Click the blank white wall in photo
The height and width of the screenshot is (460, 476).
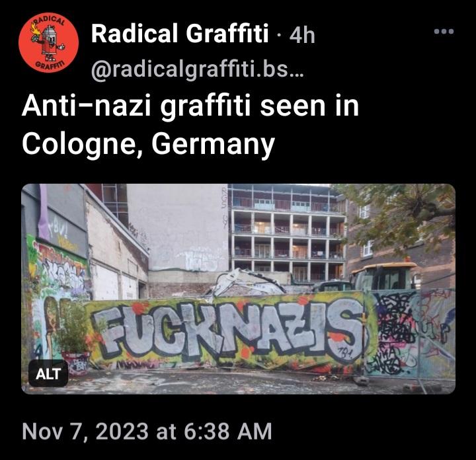178,226
